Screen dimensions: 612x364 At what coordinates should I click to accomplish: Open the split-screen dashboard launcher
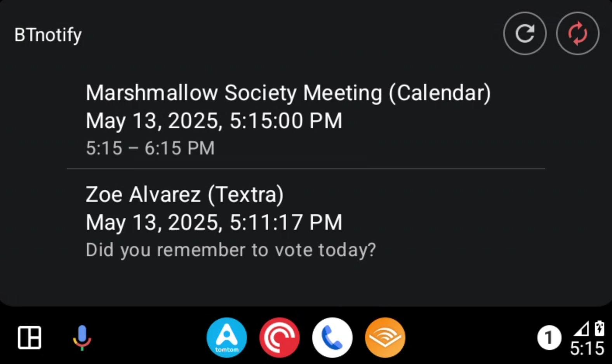coord(30,337)
